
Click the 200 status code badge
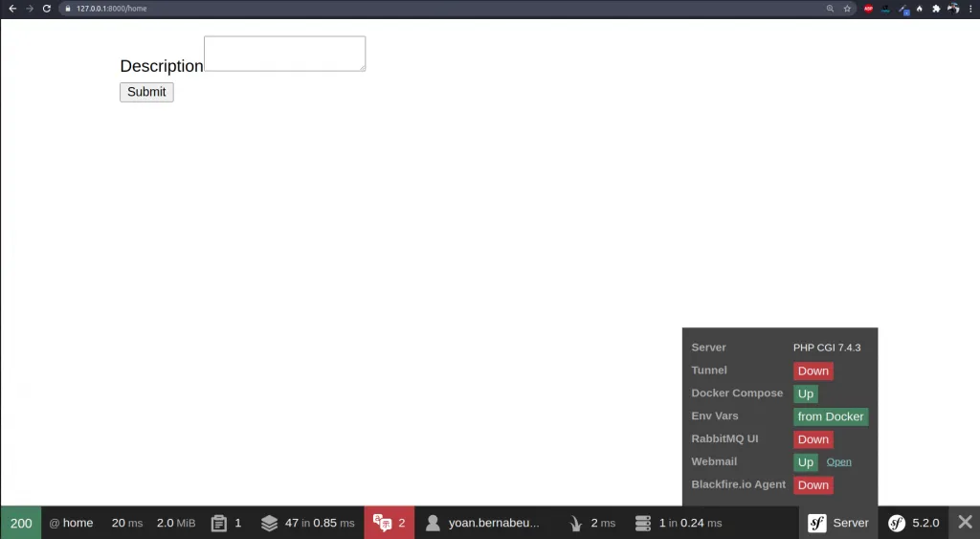point(21,523)
